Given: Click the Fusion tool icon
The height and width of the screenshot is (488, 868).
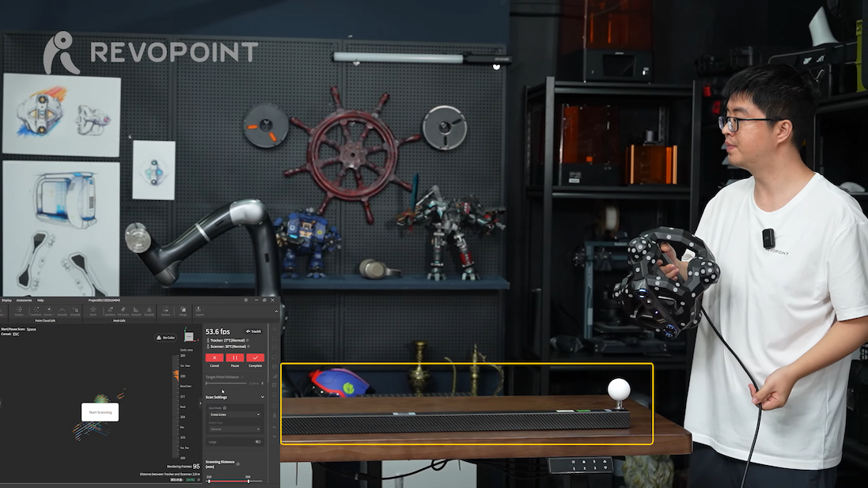Looking at the screenshot, I should coord(19,312).
